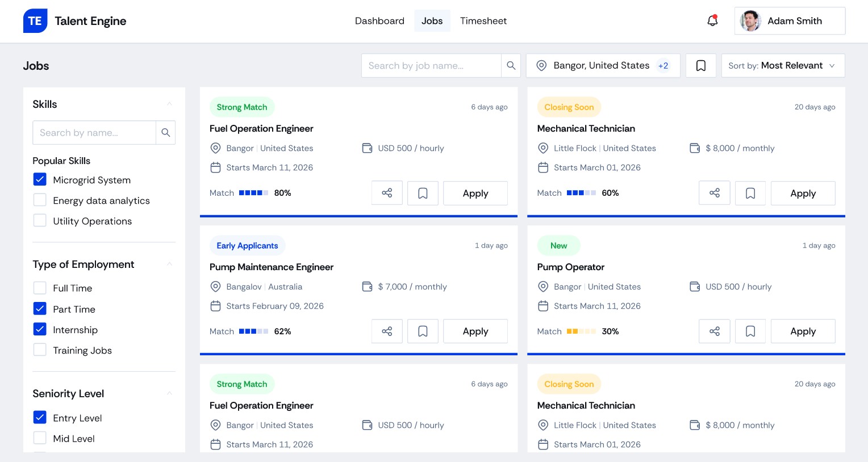Bookmark the Pump Maintenance Engineer job

423,331
